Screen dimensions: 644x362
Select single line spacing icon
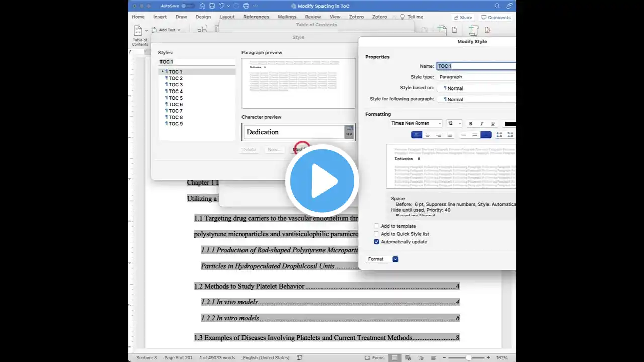[464, 135]
